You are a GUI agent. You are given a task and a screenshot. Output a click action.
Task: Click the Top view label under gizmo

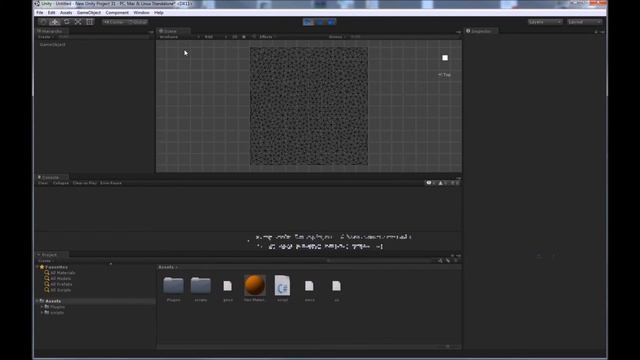444,75
